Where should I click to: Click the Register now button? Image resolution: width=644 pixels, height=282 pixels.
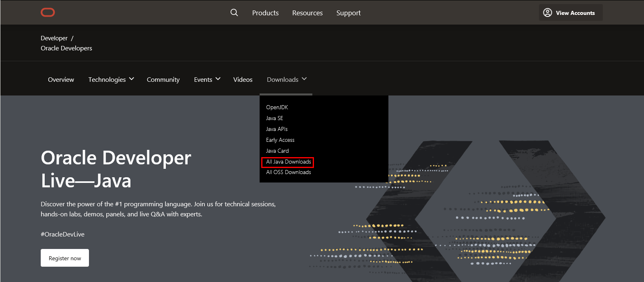pos(65,258)
